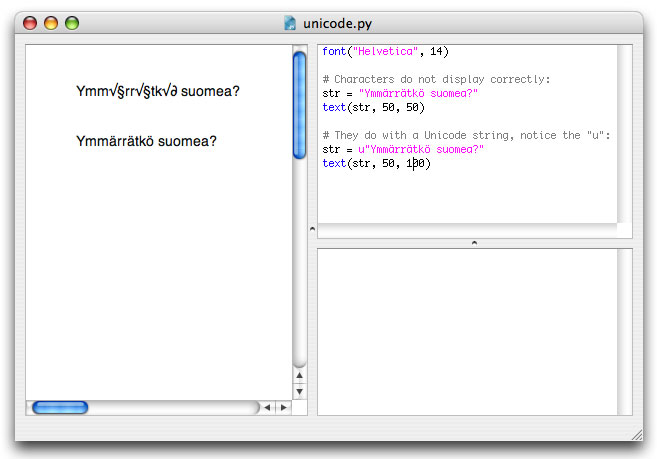Click the garbled text 'Ymm√§rr√§tk√∂ suomea?' in the canvas
658x459 pixels.
pyautogui.click(x=158, y=91)
